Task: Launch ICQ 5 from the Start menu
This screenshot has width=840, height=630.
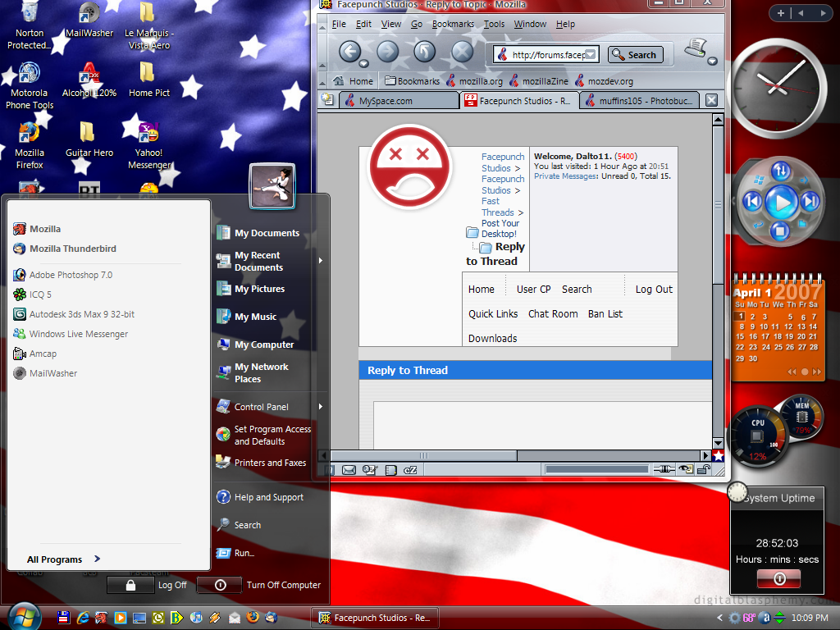Action: coord(32,294)
